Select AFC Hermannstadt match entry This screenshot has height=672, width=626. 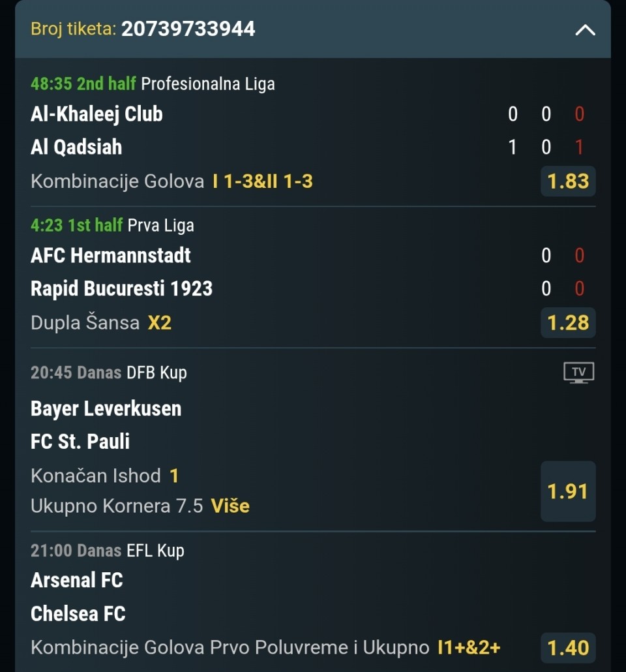click(x=111, y=256)
